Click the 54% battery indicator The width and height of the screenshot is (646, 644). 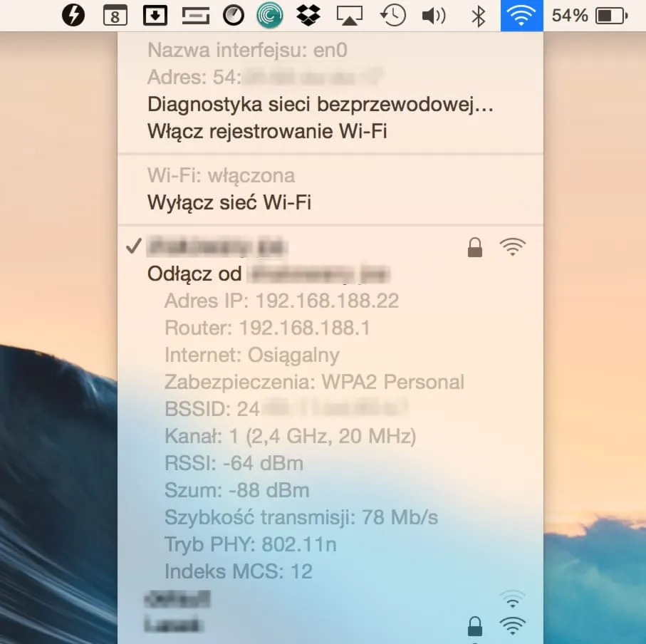coord(590,16)
